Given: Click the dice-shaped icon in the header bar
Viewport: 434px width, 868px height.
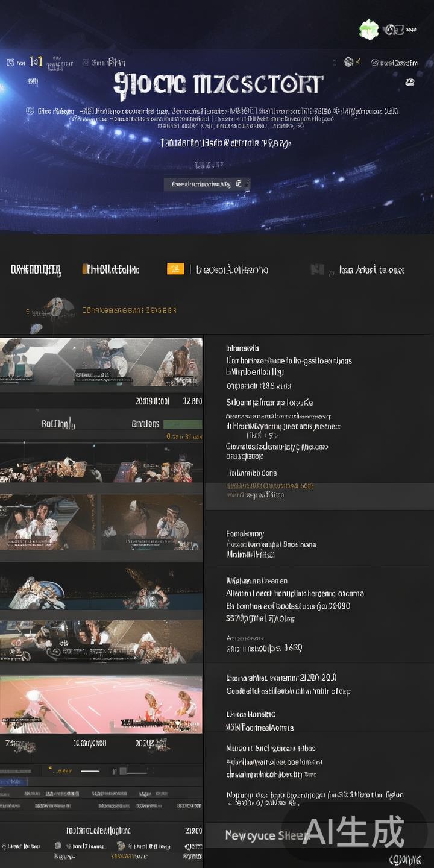Looking at the screenshot, I should [x=348, y=62].
